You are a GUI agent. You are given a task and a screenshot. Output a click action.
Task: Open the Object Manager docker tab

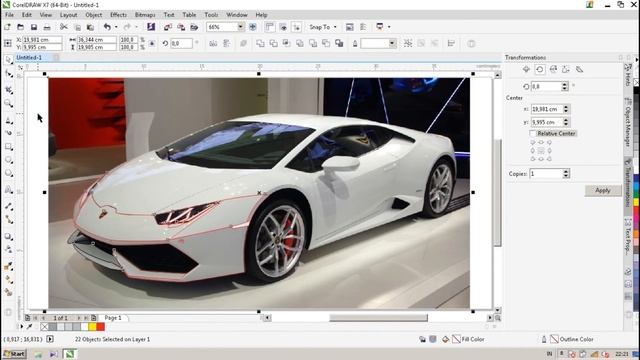coord(628,122)
